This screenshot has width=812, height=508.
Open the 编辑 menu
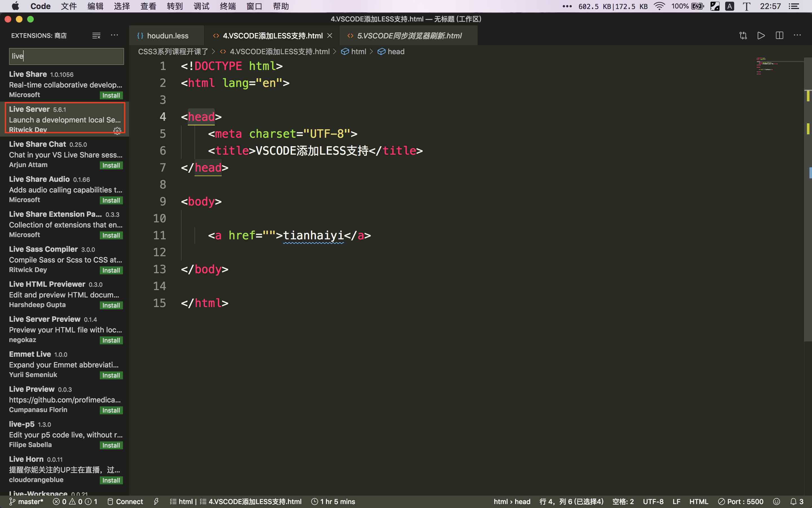95,6
